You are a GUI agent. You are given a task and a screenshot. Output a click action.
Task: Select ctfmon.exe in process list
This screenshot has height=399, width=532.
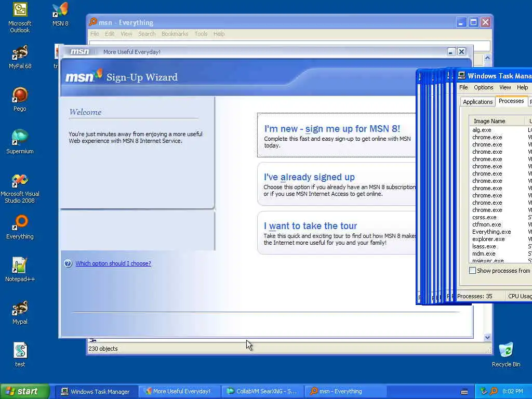click(x=486, y=224)
